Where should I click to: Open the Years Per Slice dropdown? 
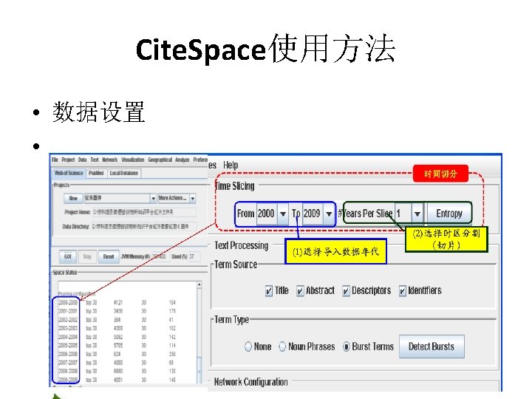(x=417, y=214)
